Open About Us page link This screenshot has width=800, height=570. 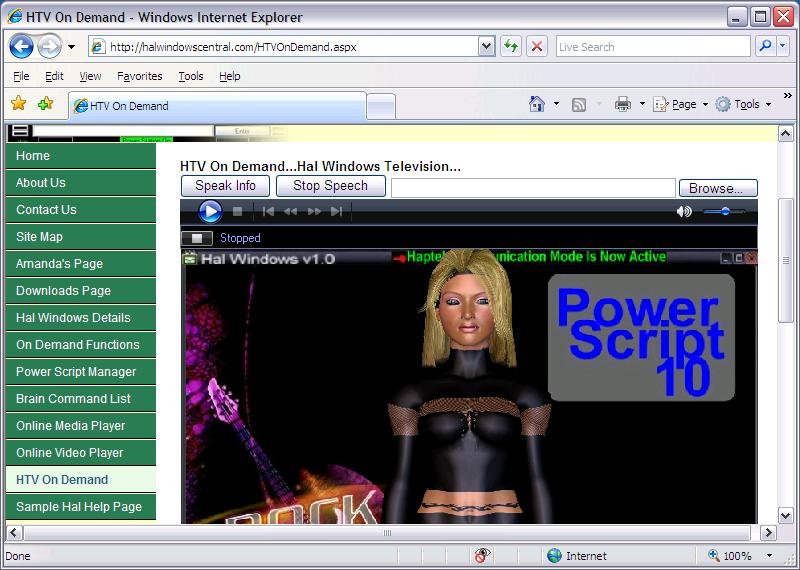click(81, 183)
